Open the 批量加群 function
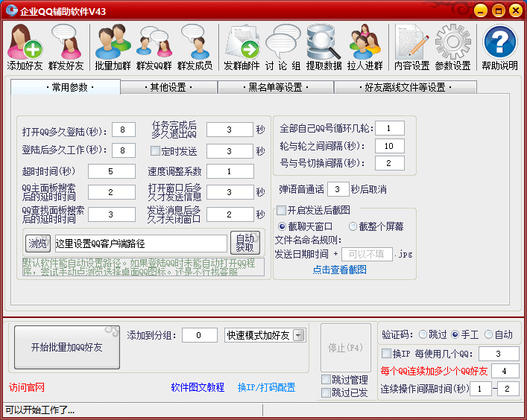This screenshot has height=420, width=527. click(x=113, y=47)
